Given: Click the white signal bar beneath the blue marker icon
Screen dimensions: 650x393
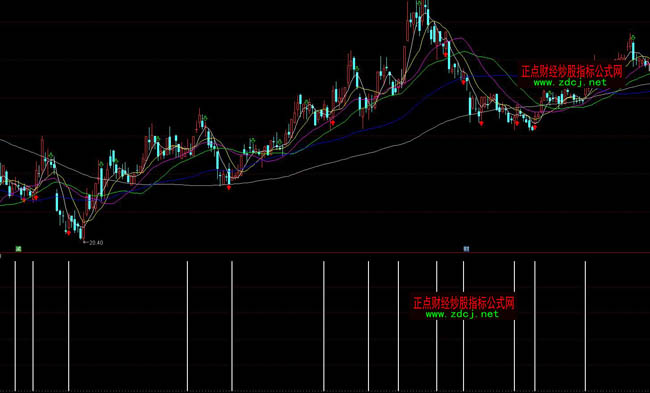Looking at the screenshot, I should [x=463, y=326].
